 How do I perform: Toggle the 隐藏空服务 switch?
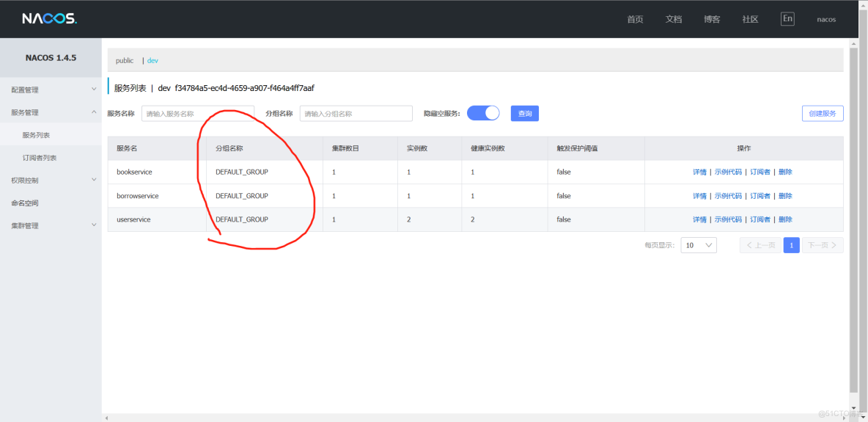(483, 113)
